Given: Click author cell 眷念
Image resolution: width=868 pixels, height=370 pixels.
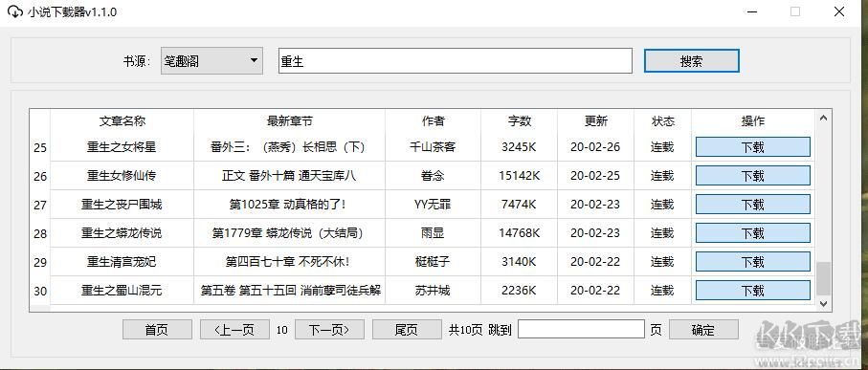Looking at the screenshot, I should 433,176.
